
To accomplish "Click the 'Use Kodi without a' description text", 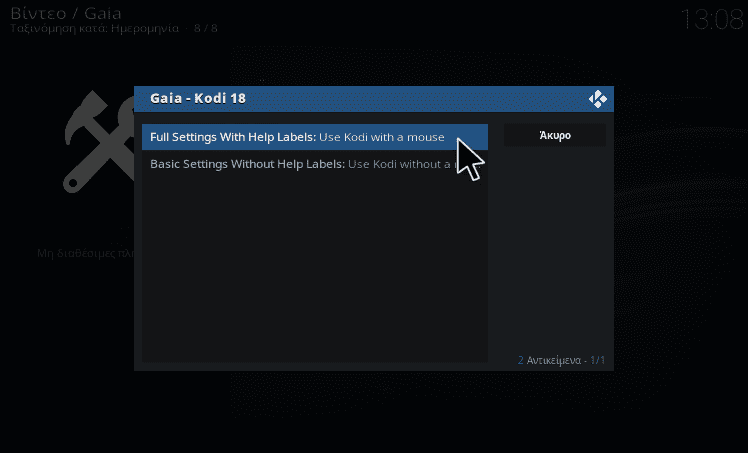I will [x=399, y=164].
